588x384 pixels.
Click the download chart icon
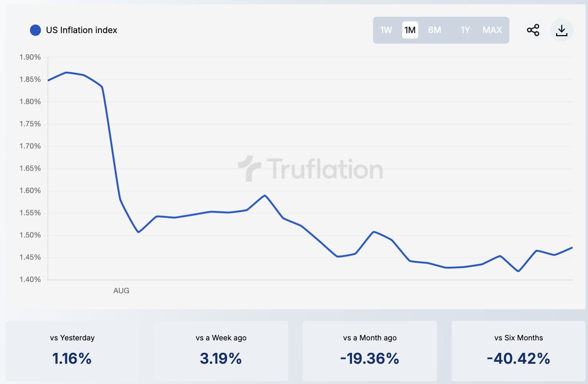(x=562, y=30)
